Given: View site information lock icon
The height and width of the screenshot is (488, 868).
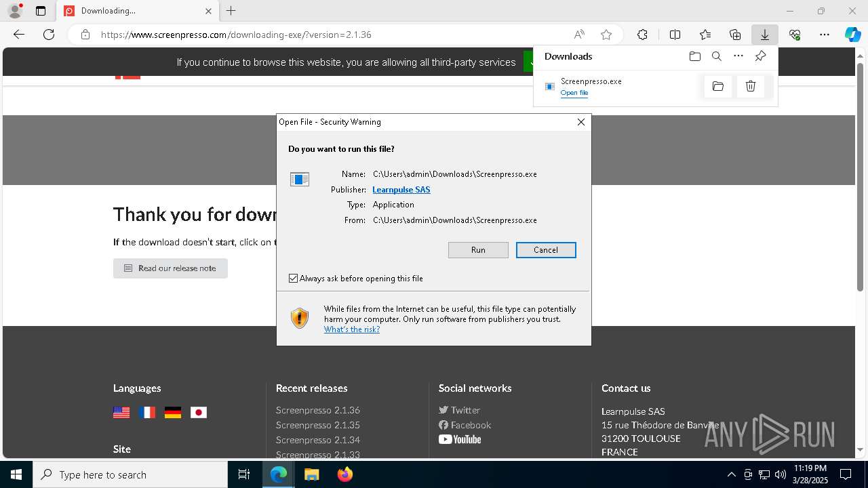Looking at the screenshot, I should tap(85, 35).
